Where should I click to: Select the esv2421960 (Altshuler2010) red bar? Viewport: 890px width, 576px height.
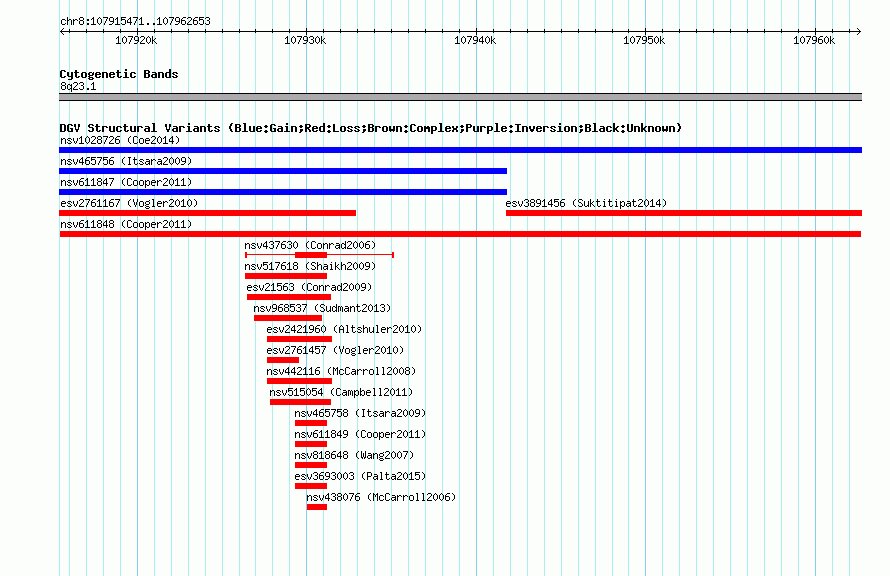(x=299, y=339)
